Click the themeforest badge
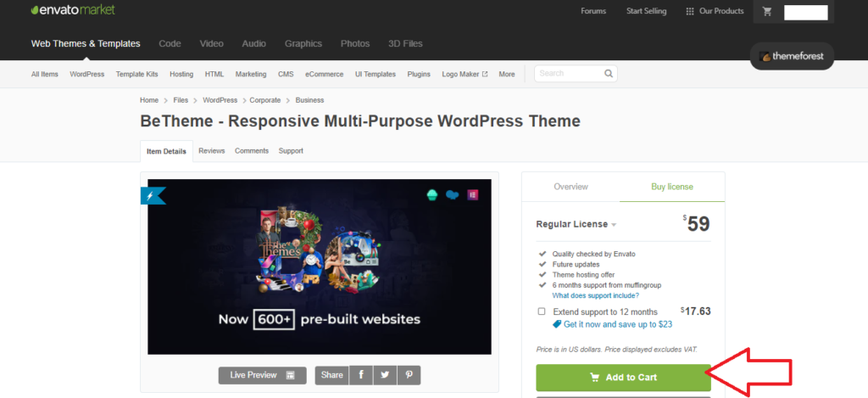 coord(792,56)
